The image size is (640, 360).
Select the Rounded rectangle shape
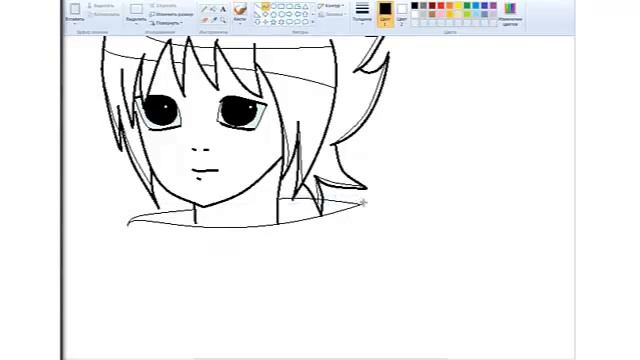(289, 6)
